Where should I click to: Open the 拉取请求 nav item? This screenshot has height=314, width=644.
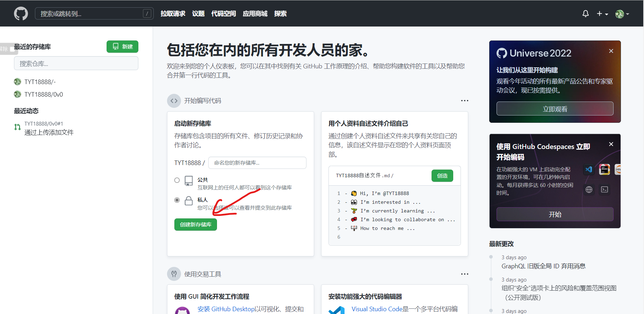click(173, 14)
